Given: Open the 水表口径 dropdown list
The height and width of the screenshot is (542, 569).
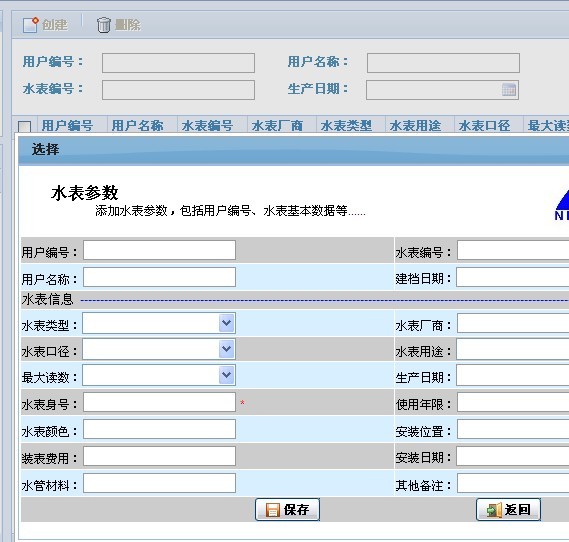Looking at the screenshot, I should (x=227, y=349).
